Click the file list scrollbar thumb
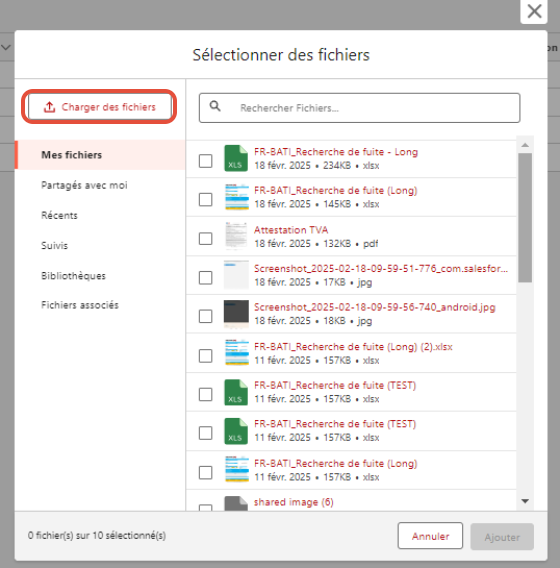Viewport: 560px width, 568px height. [x=525, y=217]
